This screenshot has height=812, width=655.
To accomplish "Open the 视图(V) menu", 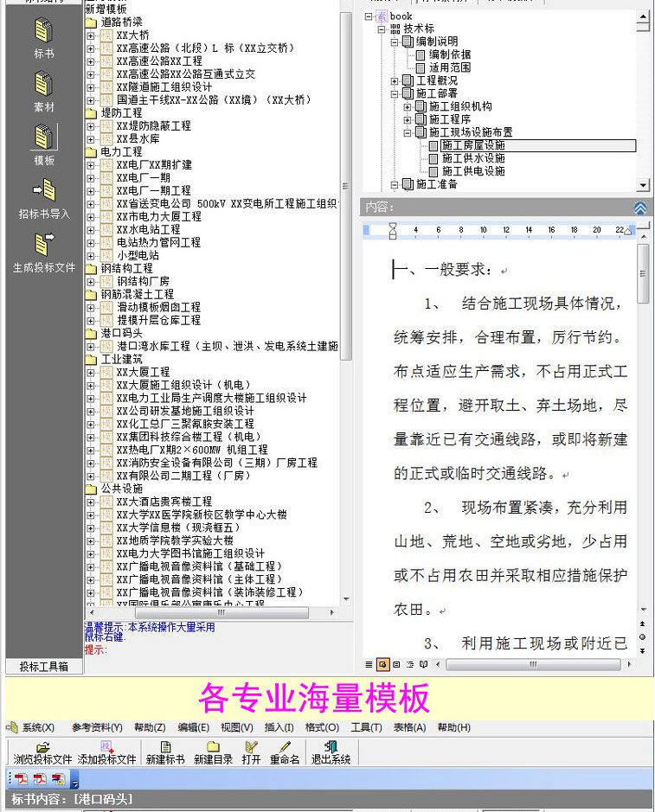I will [x=237, y=727].
